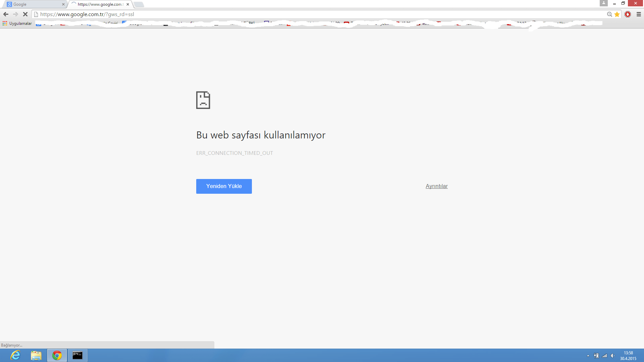
Task: Click the Yeniden Yükle button
Action: 224,186
